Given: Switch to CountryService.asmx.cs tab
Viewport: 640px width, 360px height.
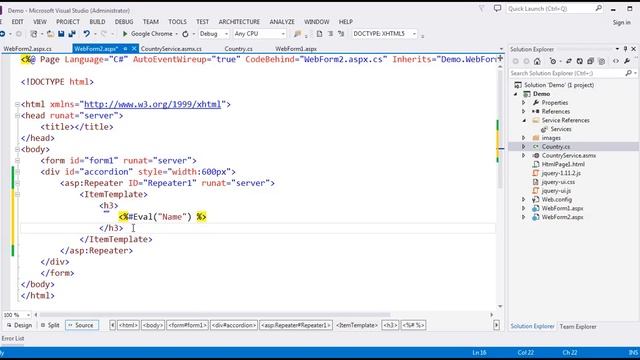Looking at the screenshot, I should (x=171, y=49).
